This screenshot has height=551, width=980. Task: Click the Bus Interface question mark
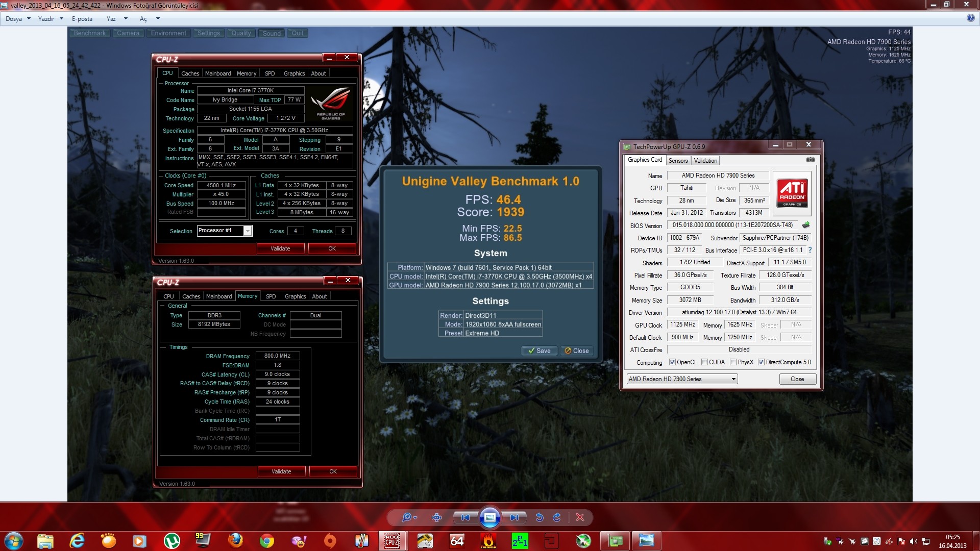tap(810, 250)
